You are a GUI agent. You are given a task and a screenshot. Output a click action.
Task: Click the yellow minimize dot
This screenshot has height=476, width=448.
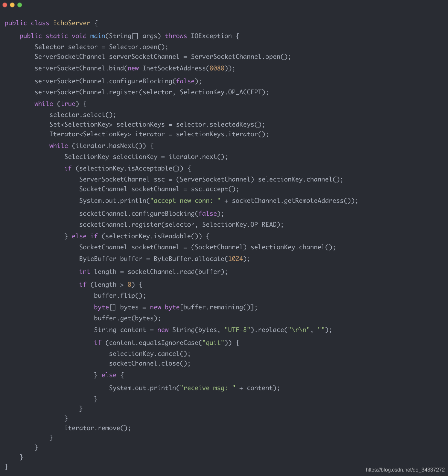pos(12,5)
